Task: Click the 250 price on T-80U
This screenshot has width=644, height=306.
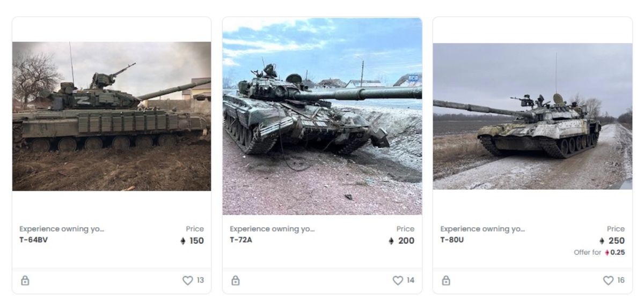Action: coord(617,241)
